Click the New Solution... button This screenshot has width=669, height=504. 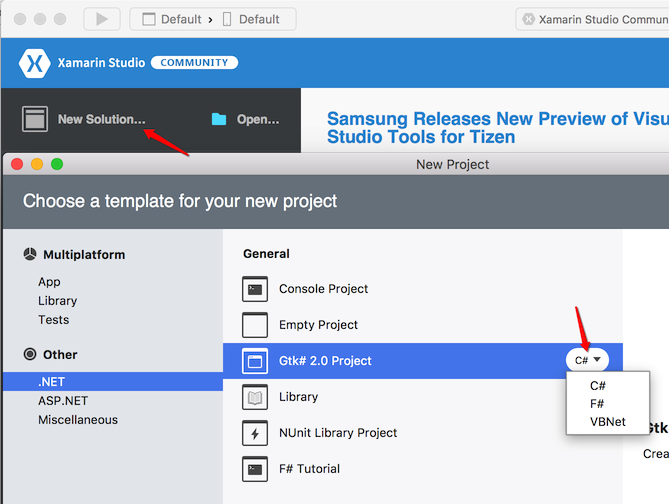coord(101,119)
